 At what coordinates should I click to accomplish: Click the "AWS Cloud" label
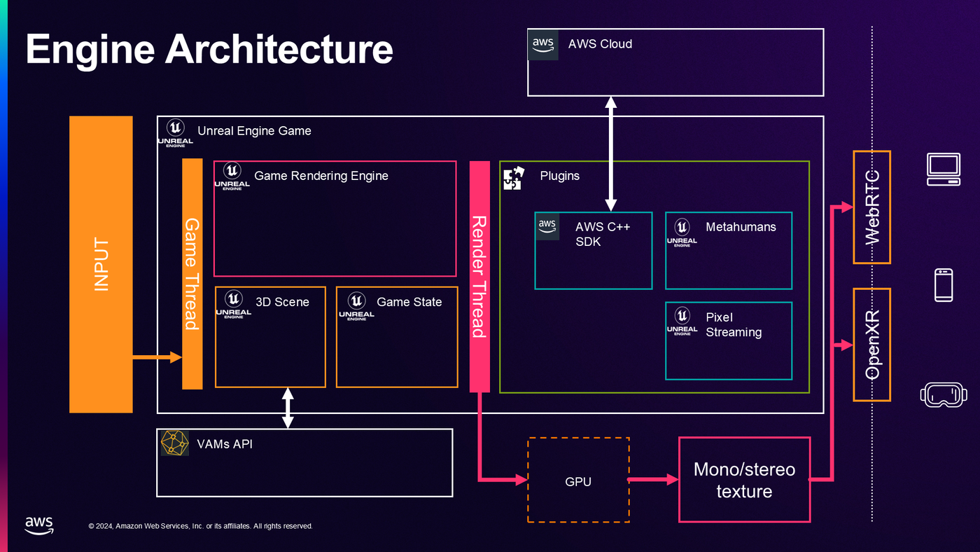(x=600, y=43)
